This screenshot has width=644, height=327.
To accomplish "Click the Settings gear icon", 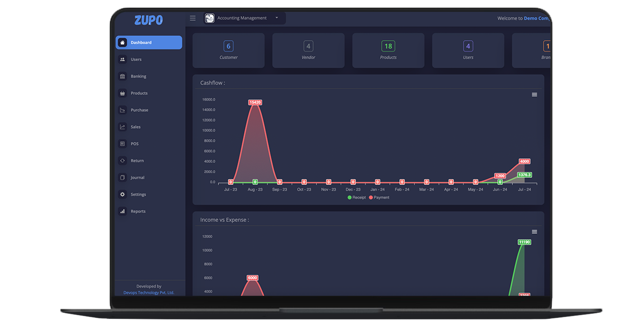I will coord(122,195).
